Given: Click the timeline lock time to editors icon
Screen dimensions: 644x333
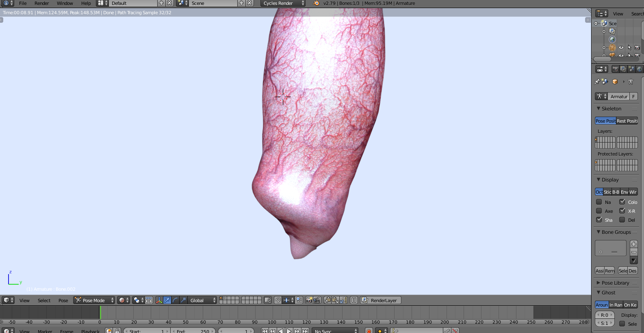Looking at the screenshot, I should click(x=117, y=331).
